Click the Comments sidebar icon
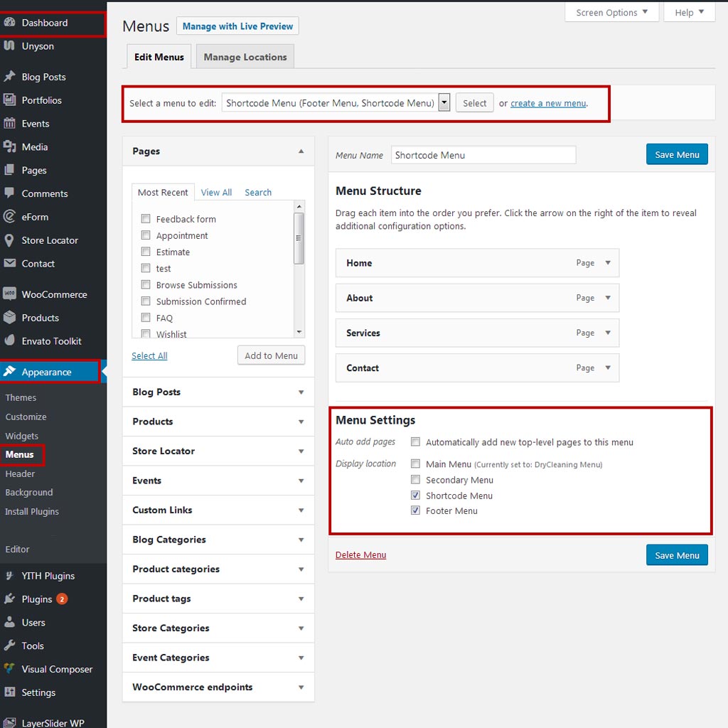728x728 pixels. coord(11,193)
